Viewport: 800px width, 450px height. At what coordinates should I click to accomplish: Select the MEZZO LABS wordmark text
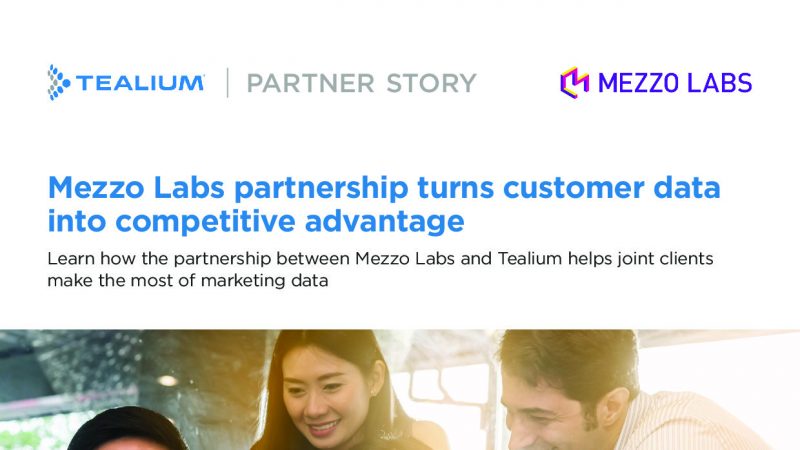pyautogui.click(x=674, y=83)
